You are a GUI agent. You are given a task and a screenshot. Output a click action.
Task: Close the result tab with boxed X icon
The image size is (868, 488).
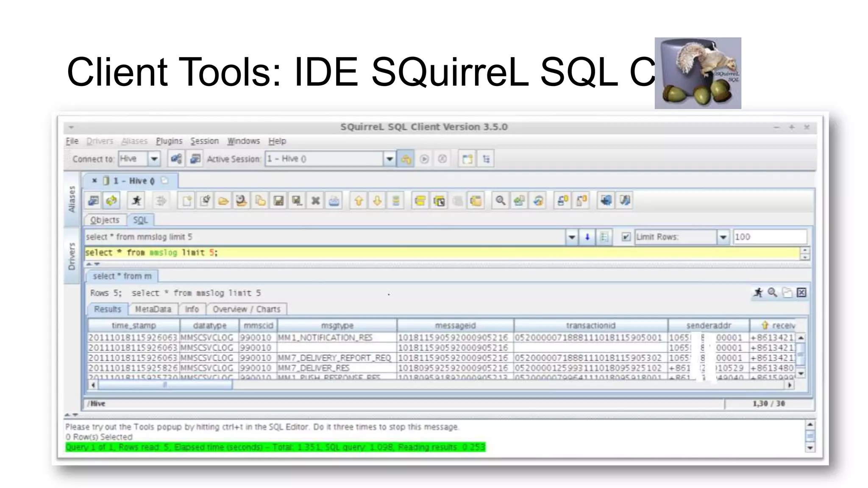pyautogui.click(x=801, y=292)
